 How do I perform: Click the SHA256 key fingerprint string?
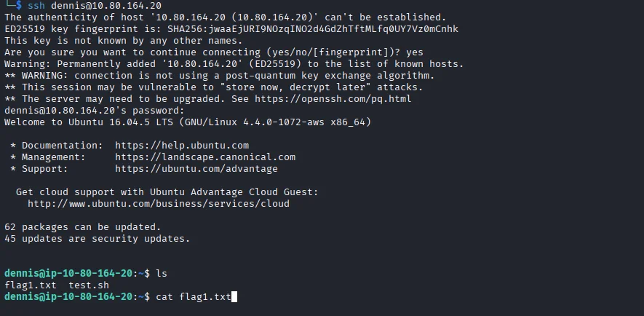click(x=322, y=28)
